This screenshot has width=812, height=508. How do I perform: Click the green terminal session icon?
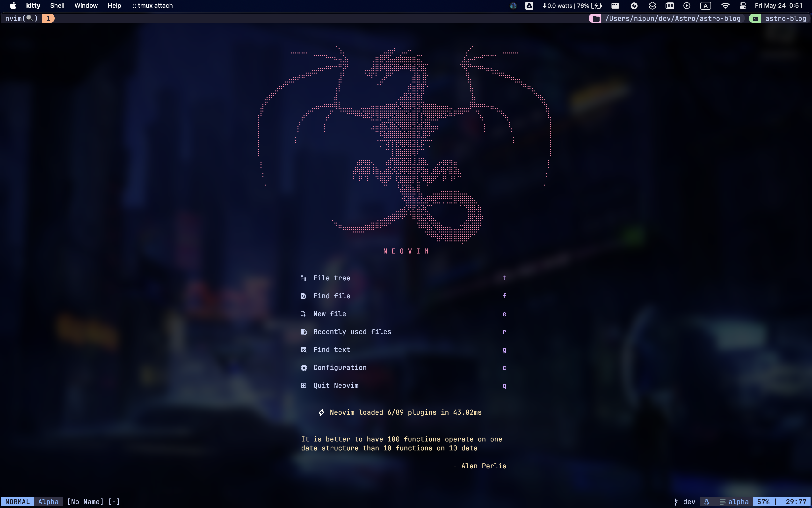click(x=755, y=18)
